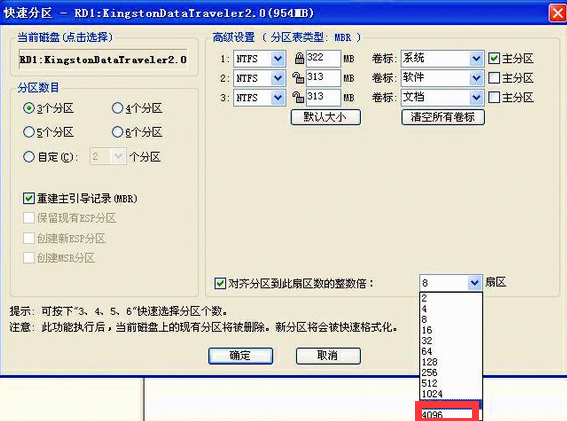Image resolution: width=567 pixels, height=421 pixels.
Task: Toggle the unlocked padlock on partition 2
Action: tap(298, 78)
